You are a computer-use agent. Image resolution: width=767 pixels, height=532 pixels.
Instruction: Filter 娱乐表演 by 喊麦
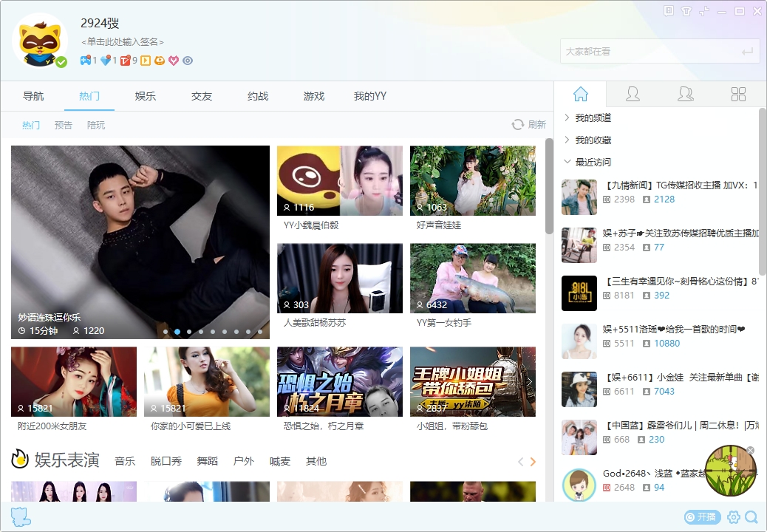pos(280,461)
